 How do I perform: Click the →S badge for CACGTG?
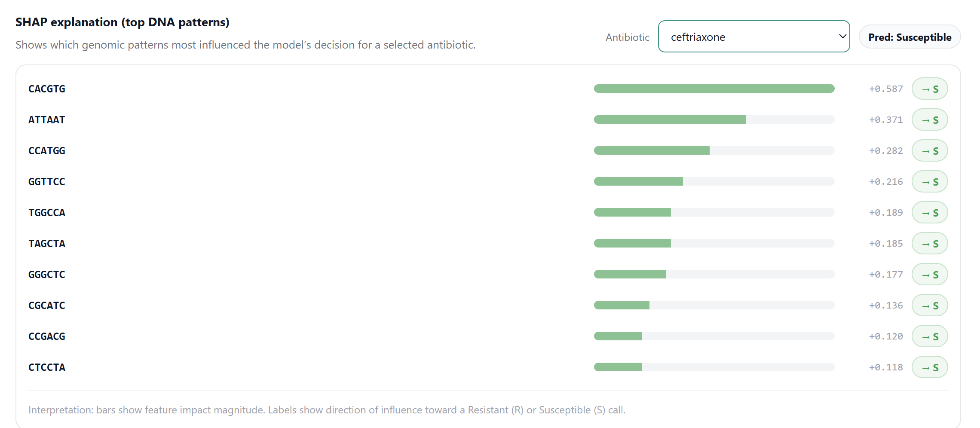coord(930,89)
